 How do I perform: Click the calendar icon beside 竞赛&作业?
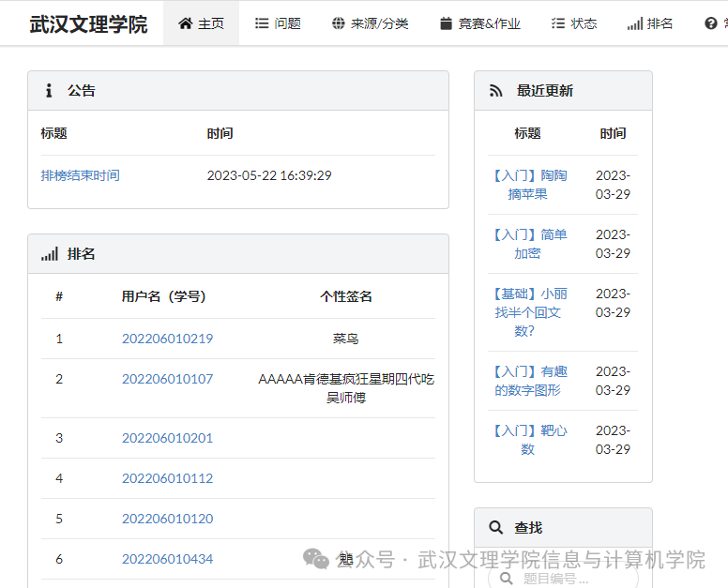(446, 23)
